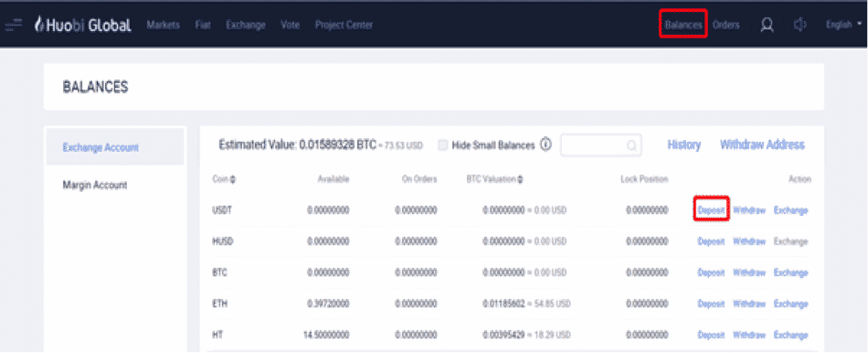This screenshot has height=353, width=868.
Task: Click the BALANCES page heading
Action: pyautogui.click(x=96, y=87)
